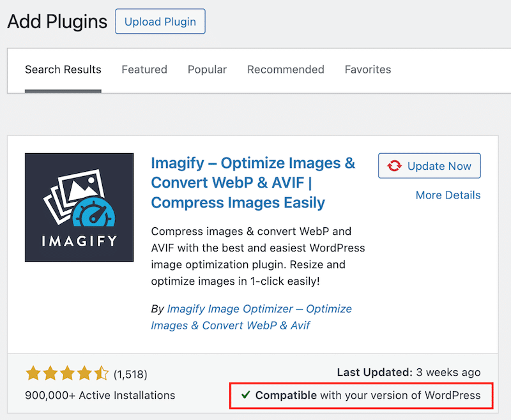Screen dimensions: 511x420
Task: Click the Update Now button
Action: coord(429,166)
